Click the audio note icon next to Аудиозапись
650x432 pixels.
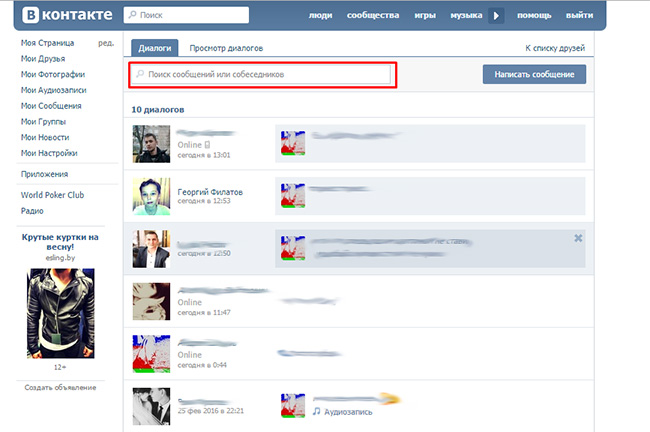(316, 410)
